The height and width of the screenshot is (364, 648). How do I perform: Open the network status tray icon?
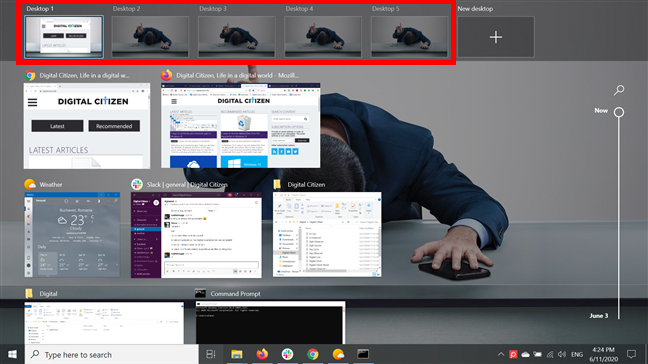click(x=550, y=354)
